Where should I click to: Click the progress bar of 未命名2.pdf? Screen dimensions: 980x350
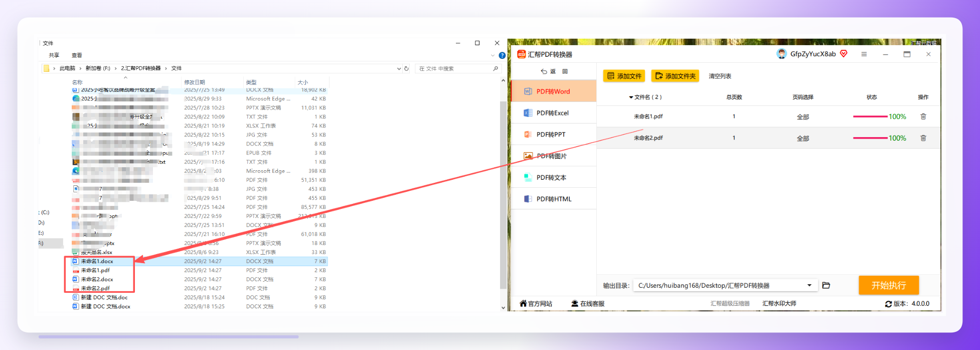[870, 138]
